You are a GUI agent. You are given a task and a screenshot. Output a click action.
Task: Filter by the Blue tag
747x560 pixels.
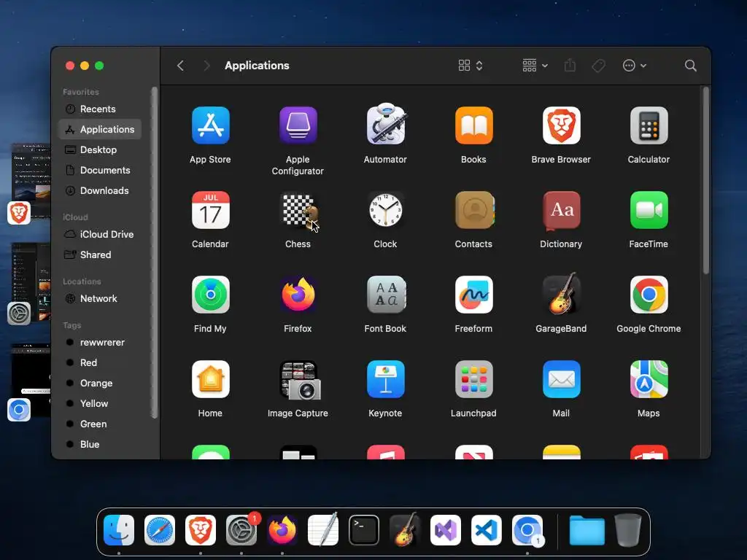tap(99, 444)
